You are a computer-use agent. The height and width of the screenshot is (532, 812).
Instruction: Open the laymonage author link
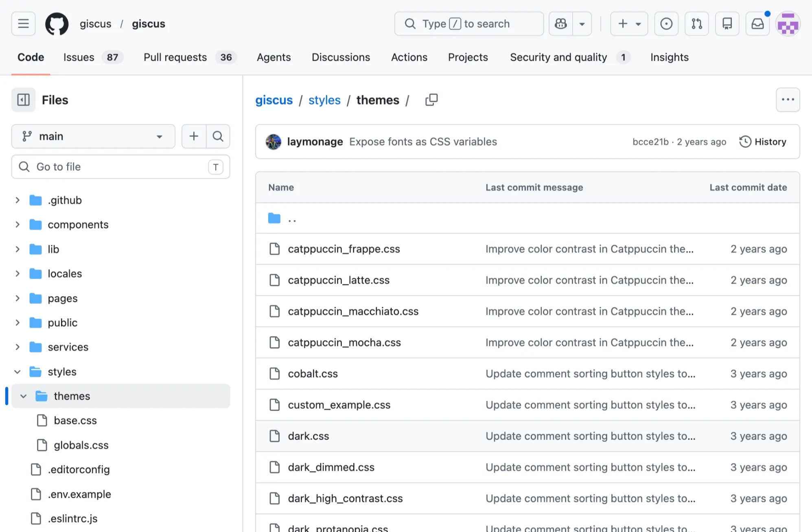pos(315,142)
